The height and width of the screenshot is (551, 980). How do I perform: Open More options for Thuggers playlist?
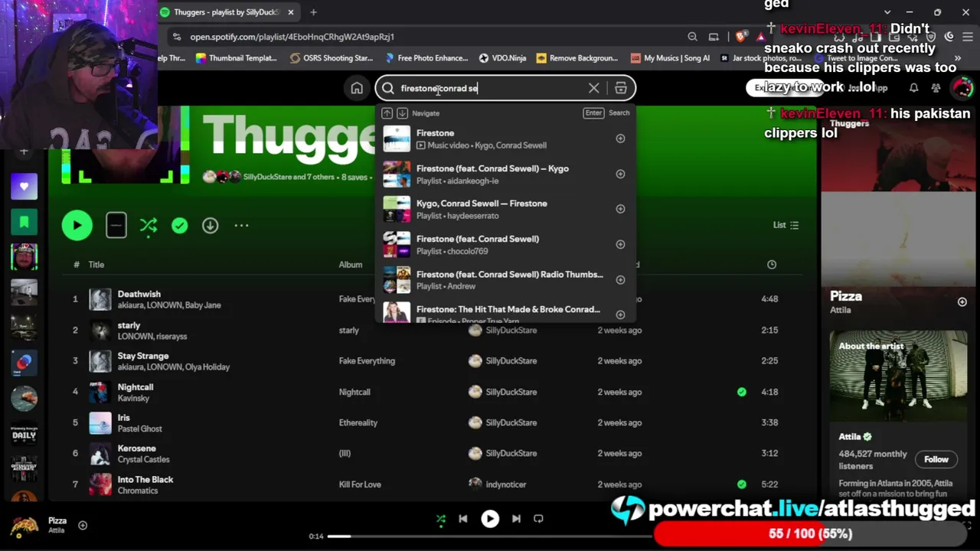241,225
